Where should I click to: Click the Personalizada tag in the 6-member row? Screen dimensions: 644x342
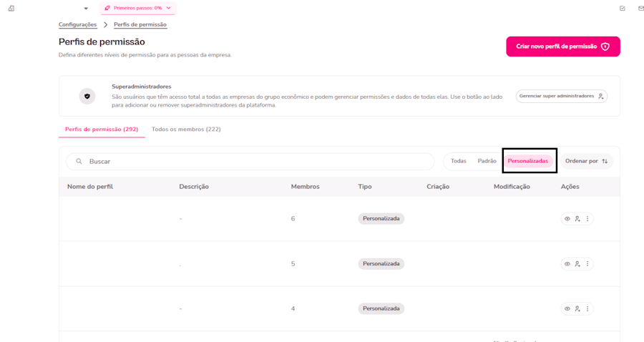pos(381,218)
